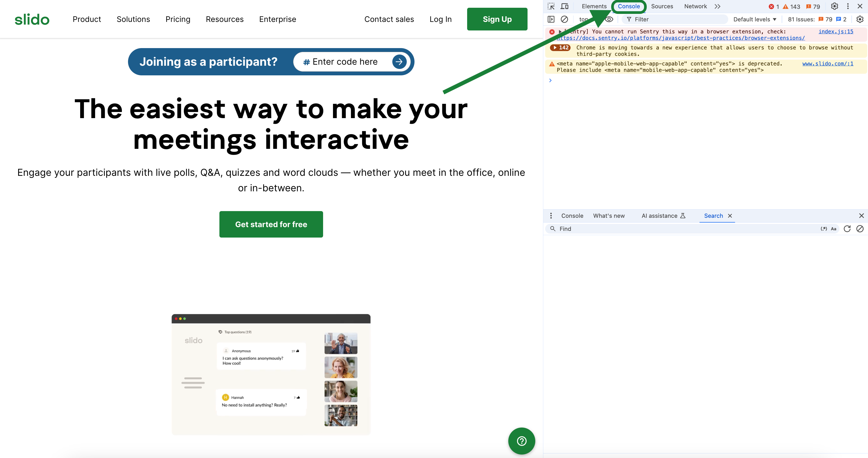Click the Slido logo
Image resolution: width=868 pixels, height=458 pixels.
click(x=32, y=20)
